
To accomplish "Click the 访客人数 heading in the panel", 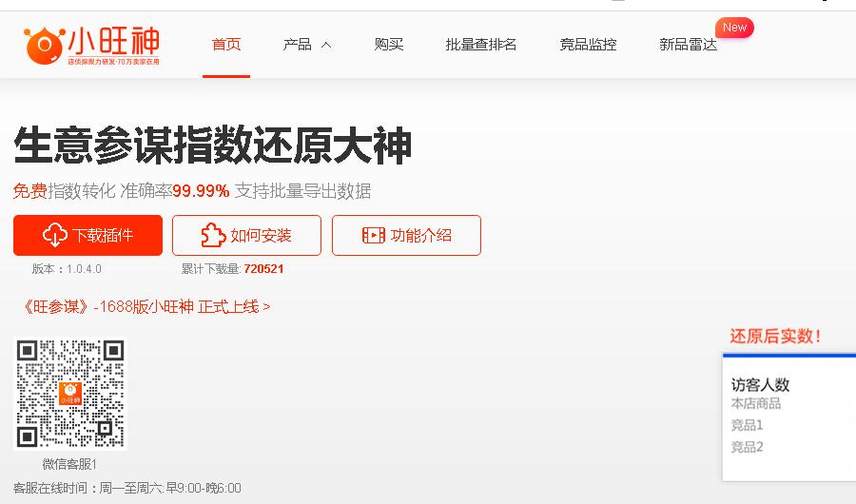I will point(760,385).
